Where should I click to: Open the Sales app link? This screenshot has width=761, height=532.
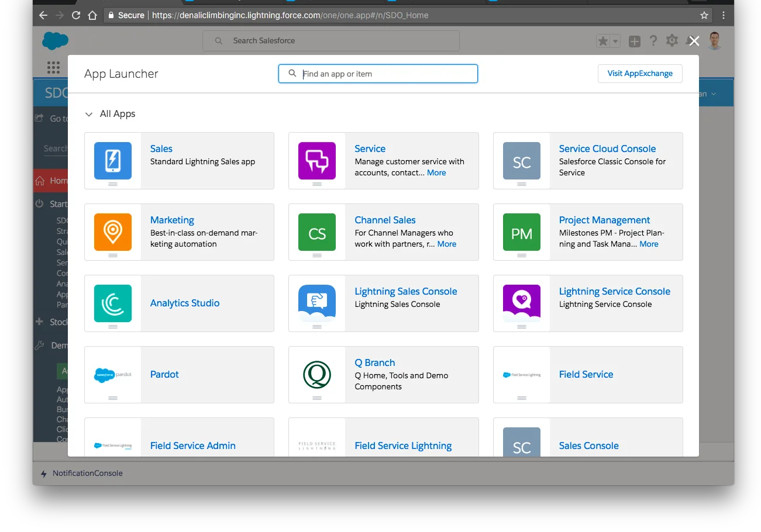coord(161,148)
